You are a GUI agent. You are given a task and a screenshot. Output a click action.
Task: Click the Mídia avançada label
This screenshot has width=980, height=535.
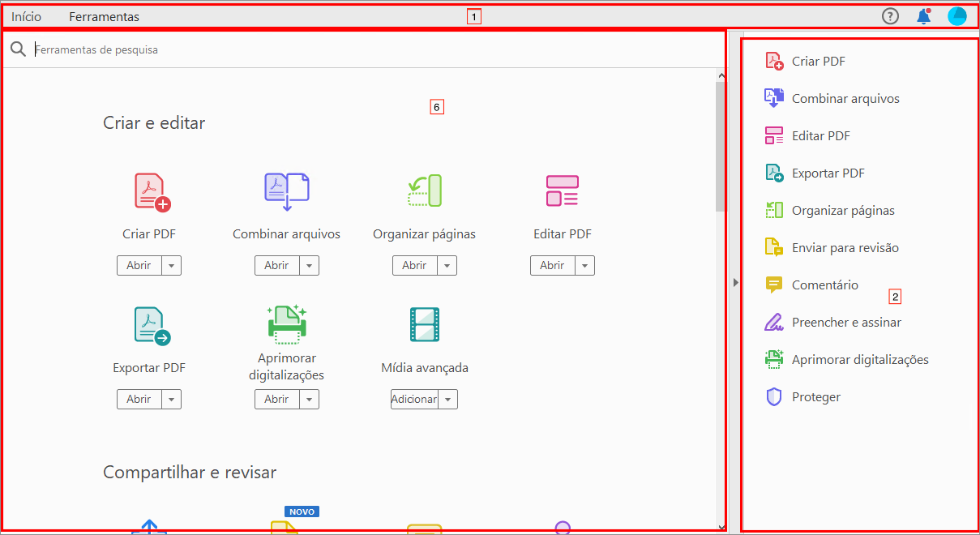pos(425,367)
